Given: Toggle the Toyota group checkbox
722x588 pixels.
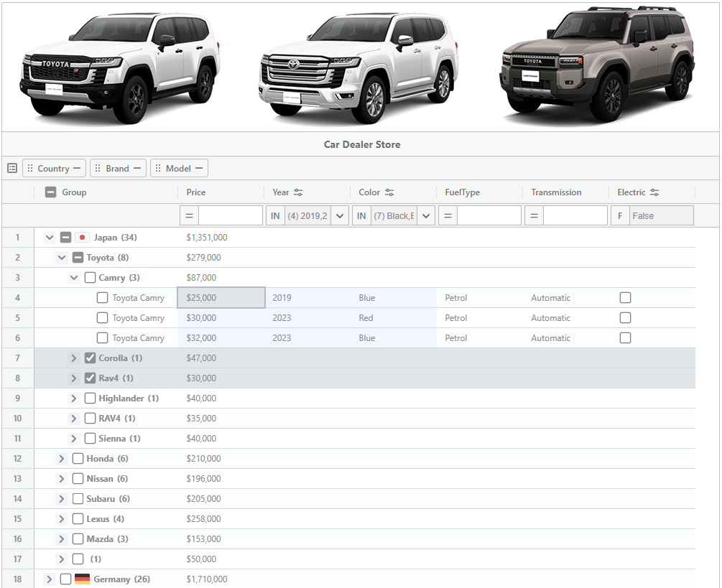Looking at the screenshot, I should [78, 258].
